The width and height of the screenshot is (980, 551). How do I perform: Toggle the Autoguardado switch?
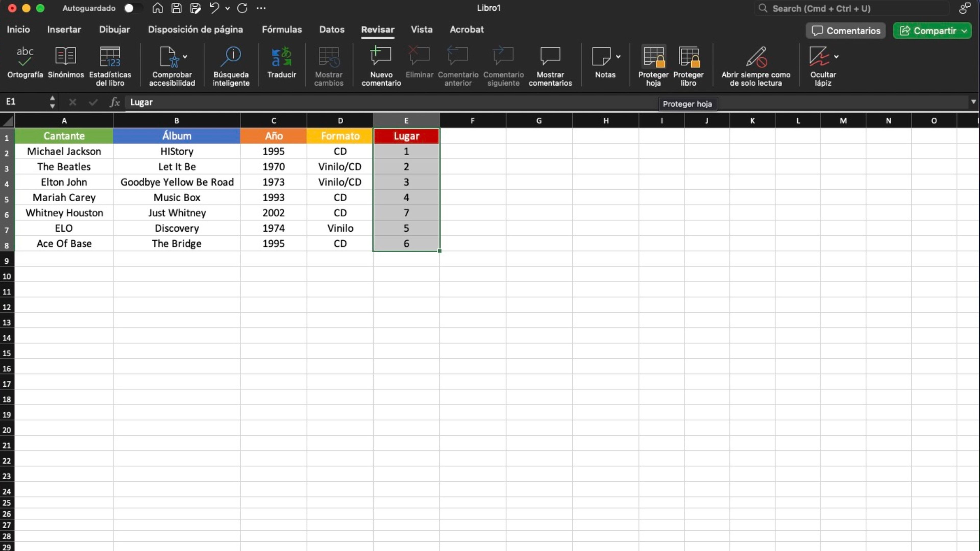[x=133, y=8]
